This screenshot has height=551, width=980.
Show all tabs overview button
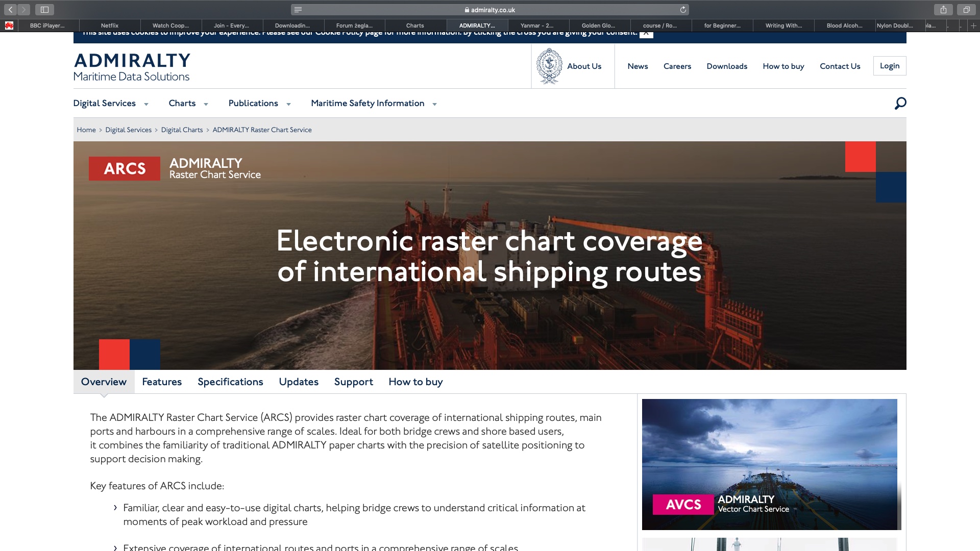coord(966,10)
